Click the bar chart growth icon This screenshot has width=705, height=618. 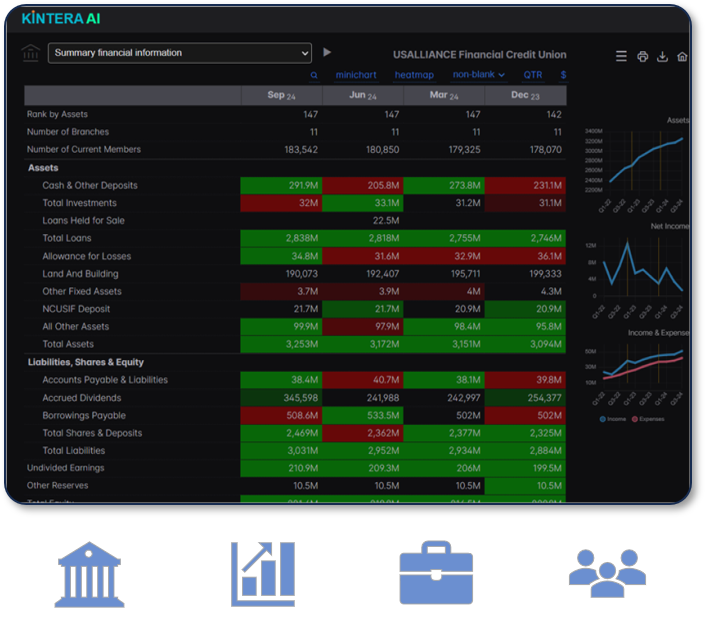pos(263,574)
